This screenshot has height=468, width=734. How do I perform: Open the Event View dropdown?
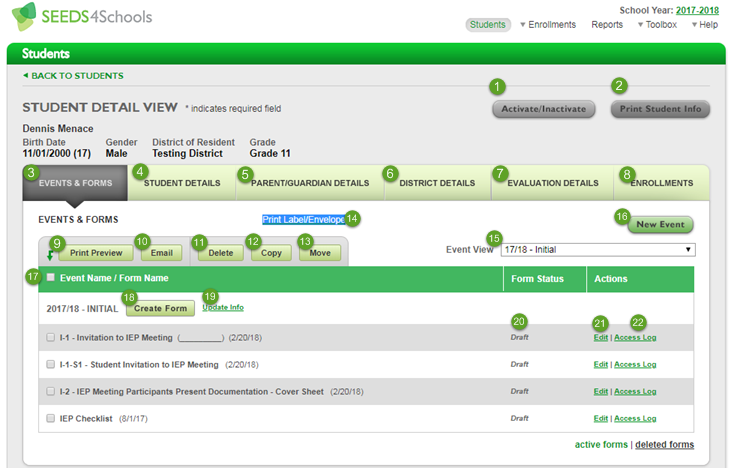pyautogui.click(x=598, y=249)
